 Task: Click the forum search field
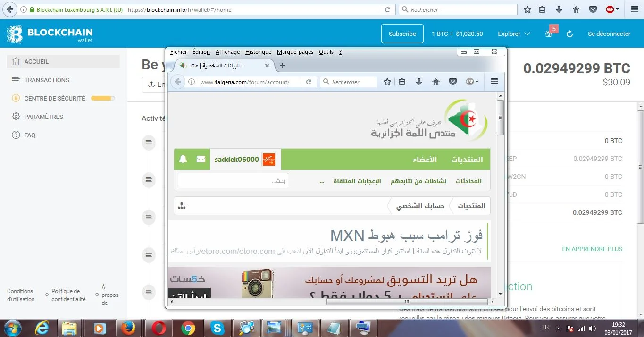(x=233, y=180)
